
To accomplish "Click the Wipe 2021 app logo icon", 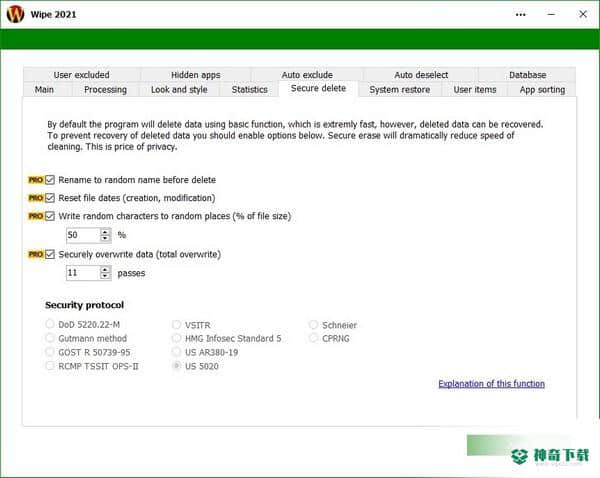I will [x=15, y=14].
